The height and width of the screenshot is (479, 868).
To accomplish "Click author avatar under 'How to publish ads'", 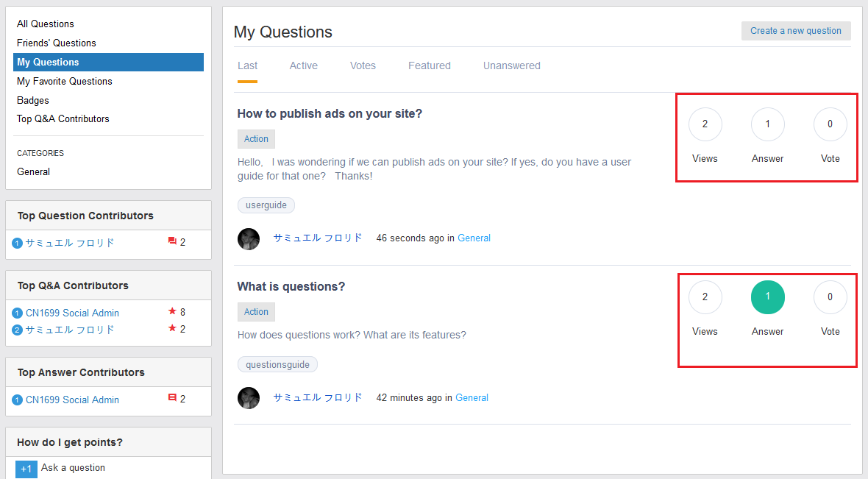I will tap(249, 238).
